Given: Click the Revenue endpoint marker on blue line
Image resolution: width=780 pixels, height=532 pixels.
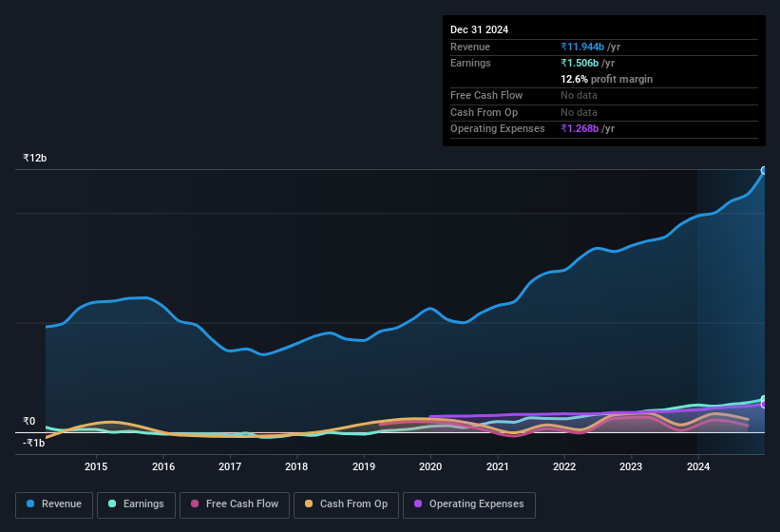Looking at the screenshot, I should (x=764, y=171).
